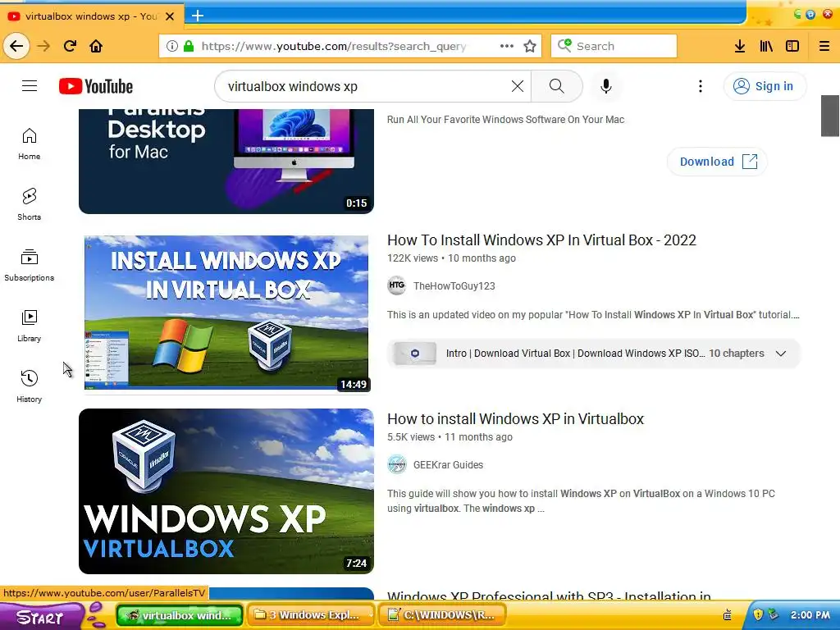Open Shorts in YouTube sidebar
This screenshot has height=630, width=840.
[x=29, y=204]
